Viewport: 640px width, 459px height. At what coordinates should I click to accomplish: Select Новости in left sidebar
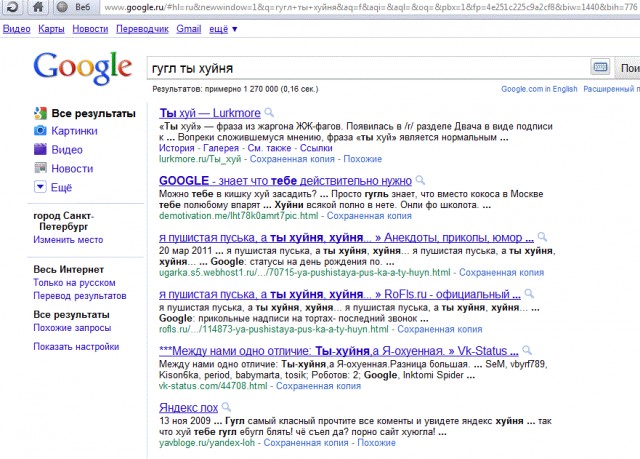click(72, 169)
